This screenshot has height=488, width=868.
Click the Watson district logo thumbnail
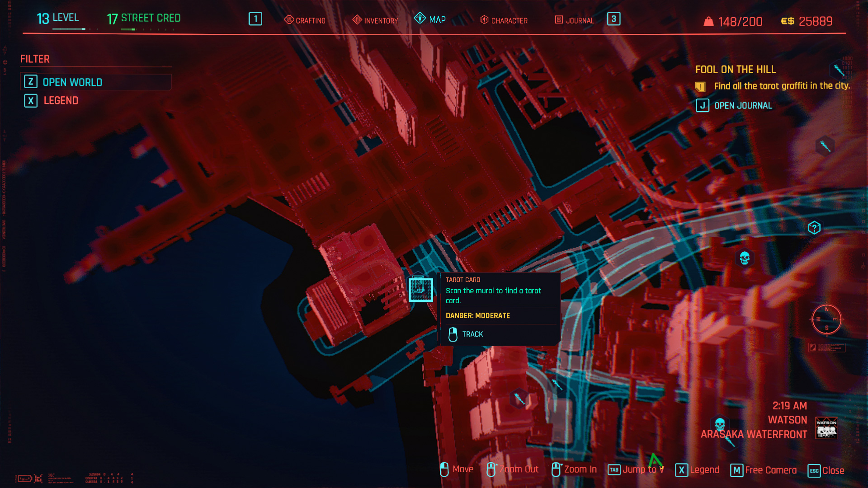point(826,428)
